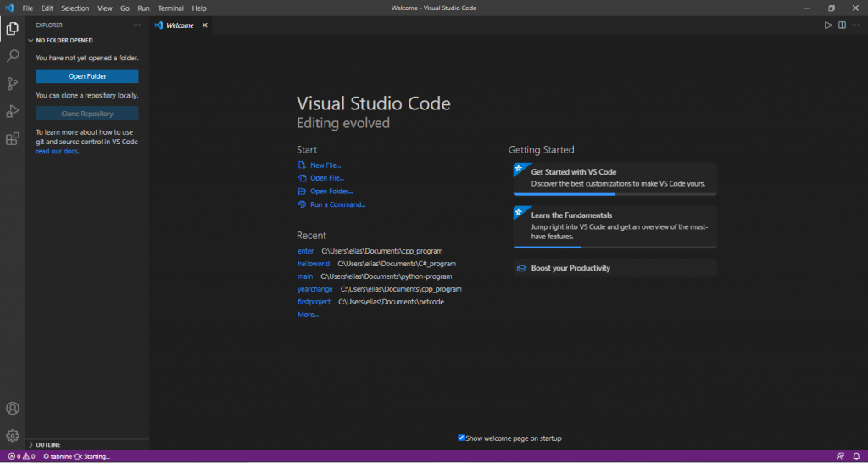
Task: Open editor more actions ellipsis
Action: [856, 25]
